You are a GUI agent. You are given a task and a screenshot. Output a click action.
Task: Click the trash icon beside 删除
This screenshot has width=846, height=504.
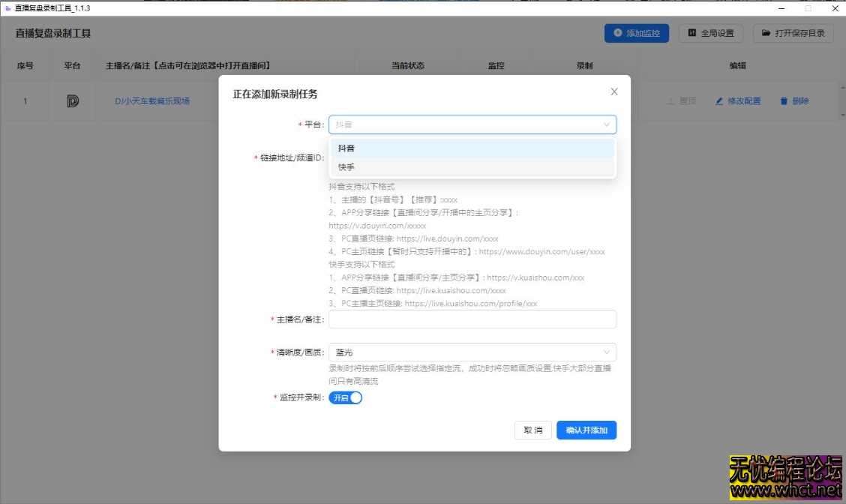784,100
